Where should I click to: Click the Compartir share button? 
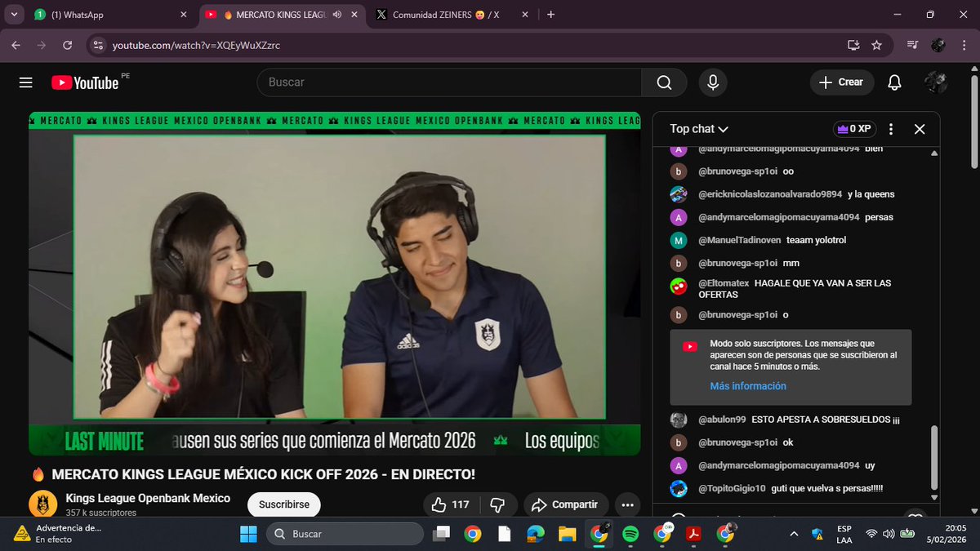pyautogui.click(x=566, y=504)
